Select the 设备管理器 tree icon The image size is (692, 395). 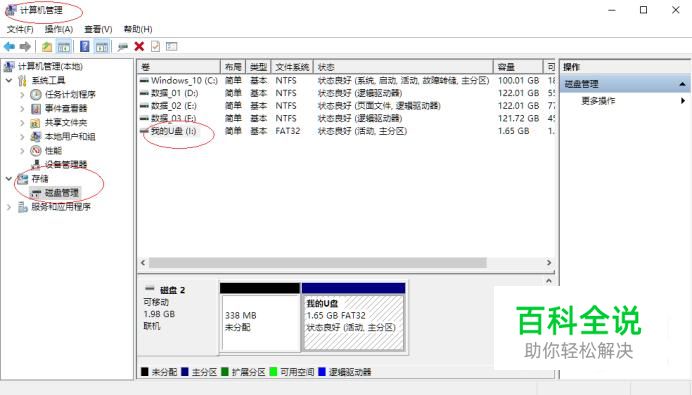[x=36, y=165]
